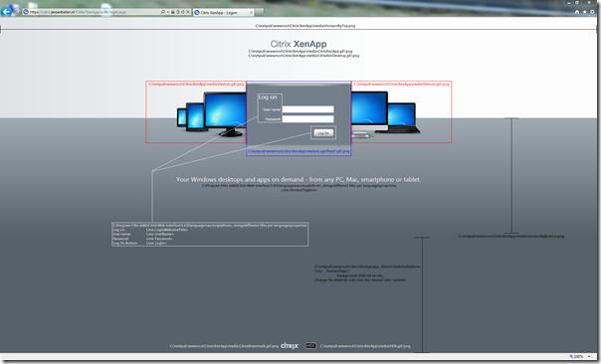Click the Password input field
The width and height of the screenshot is (601, 364).
(x=308, y=118)
